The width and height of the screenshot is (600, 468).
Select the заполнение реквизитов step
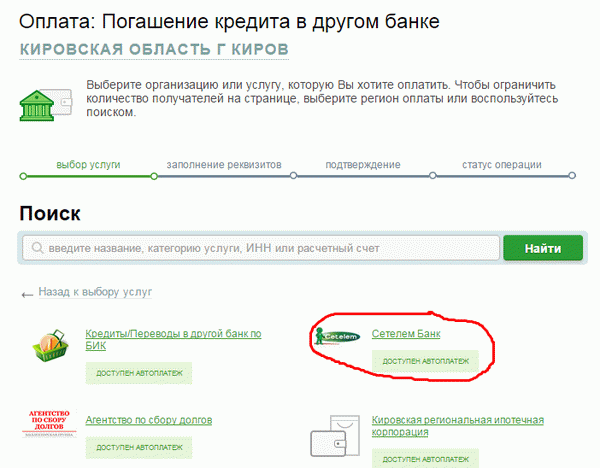tap(224, 164)
